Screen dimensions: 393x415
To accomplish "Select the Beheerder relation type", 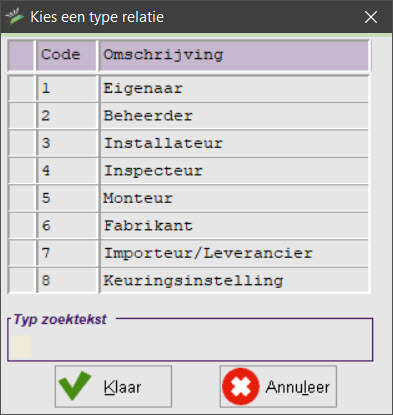I will pos(189,116).
